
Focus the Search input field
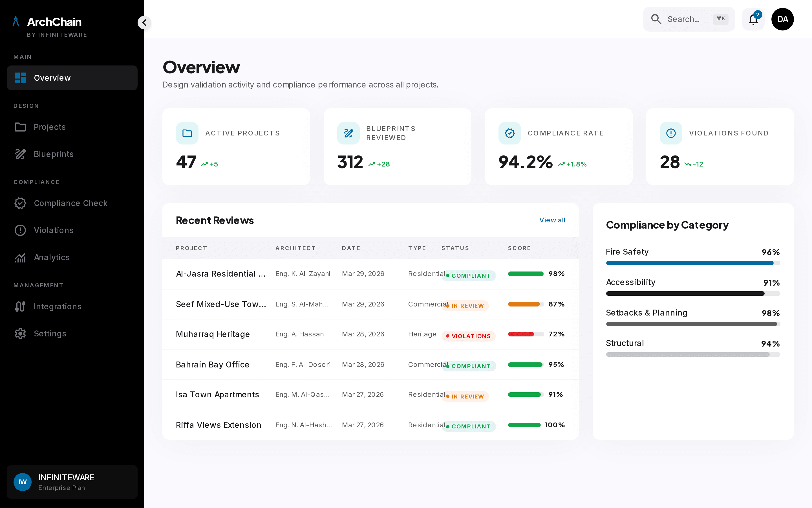tap(689, 19)
